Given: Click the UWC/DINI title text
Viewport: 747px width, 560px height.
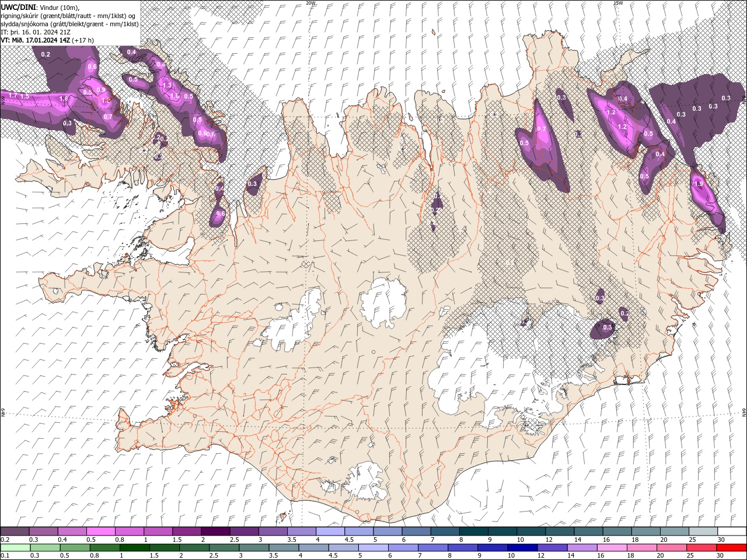Looking at the screenshot, I should point(19,7).
